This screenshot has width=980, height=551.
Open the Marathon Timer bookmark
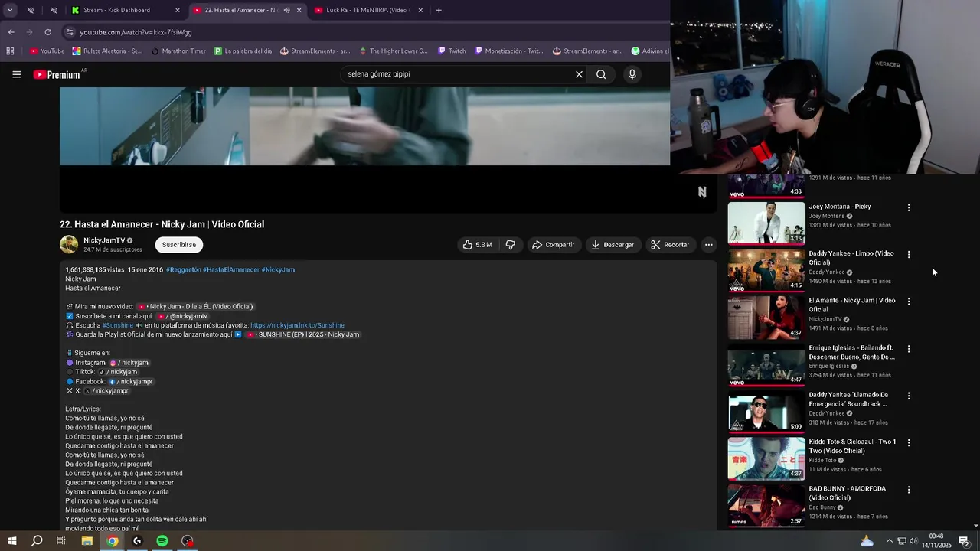coord(178,51)
